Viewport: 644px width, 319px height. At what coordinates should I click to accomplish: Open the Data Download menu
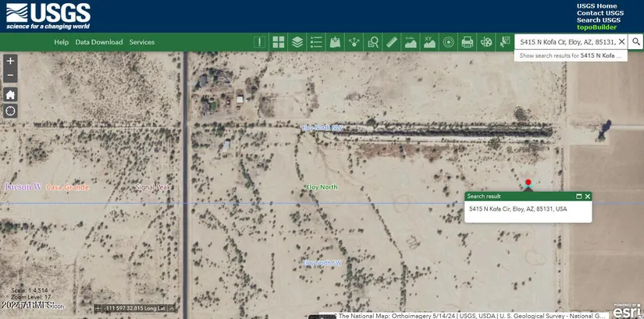click(x=99, y=42)
